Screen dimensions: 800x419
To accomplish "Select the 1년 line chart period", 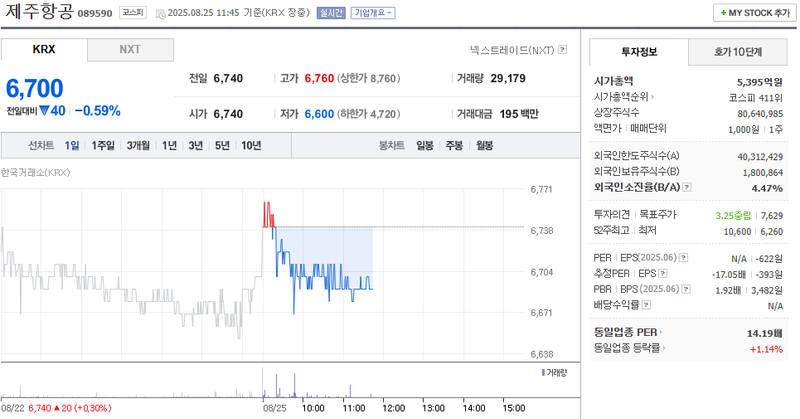I will click(169, 145).
